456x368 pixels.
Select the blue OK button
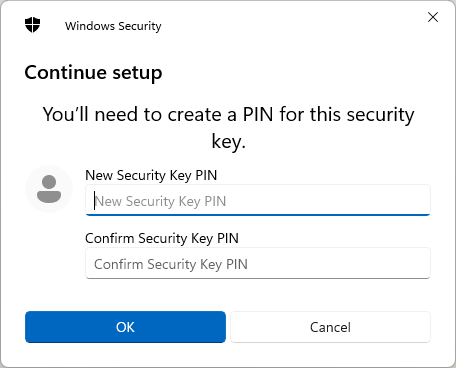(x=125, y=327)
